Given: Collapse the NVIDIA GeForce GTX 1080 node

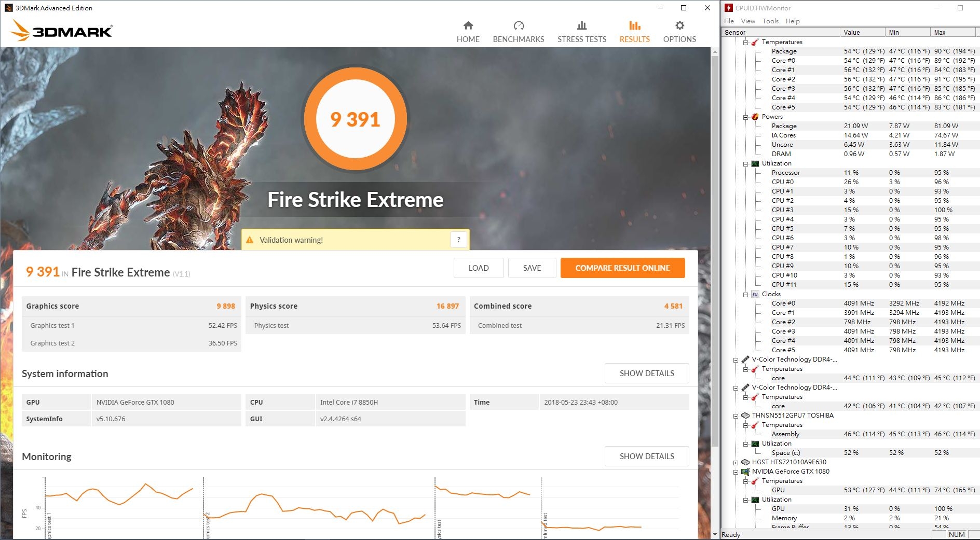Looking at the screenshot, I should point(736,472).
